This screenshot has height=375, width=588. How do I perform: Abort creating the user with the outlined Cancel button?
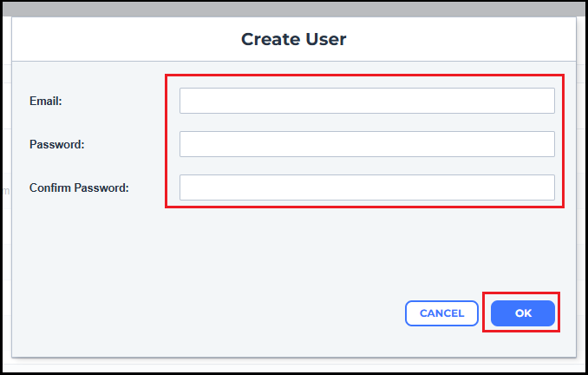(441, 313)
